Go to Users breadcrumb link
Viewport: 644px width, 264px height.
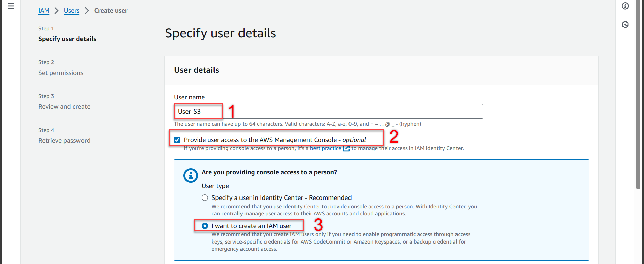(72, 11)
